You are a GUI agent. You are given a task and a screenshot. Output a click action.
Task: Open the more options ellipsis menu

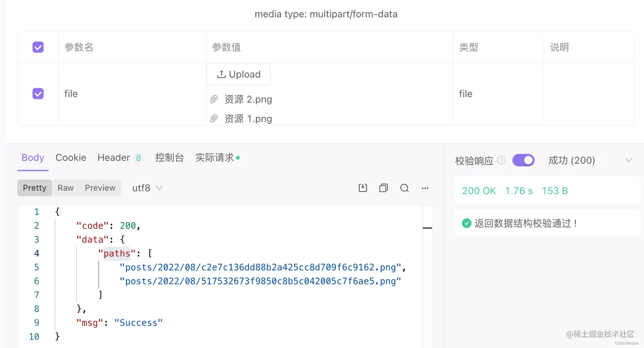coord(425,188)
